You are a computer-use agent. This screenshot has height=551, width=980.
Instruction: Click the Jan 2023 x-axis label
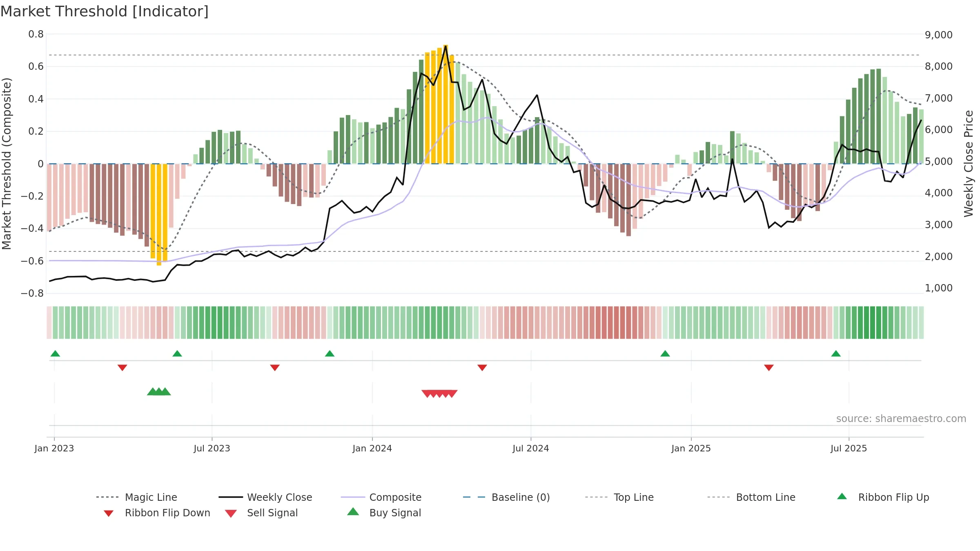[54, 449]
